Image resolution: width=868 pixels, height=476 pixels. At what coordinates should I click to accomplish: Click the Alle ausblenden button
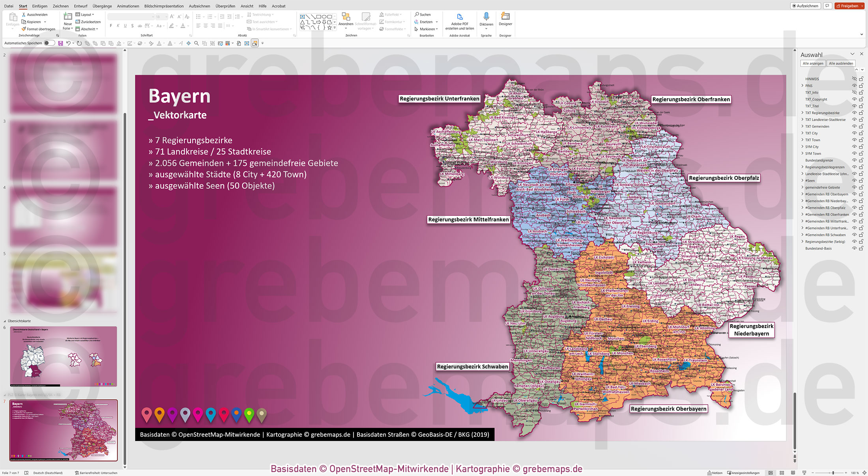(841, 63)
